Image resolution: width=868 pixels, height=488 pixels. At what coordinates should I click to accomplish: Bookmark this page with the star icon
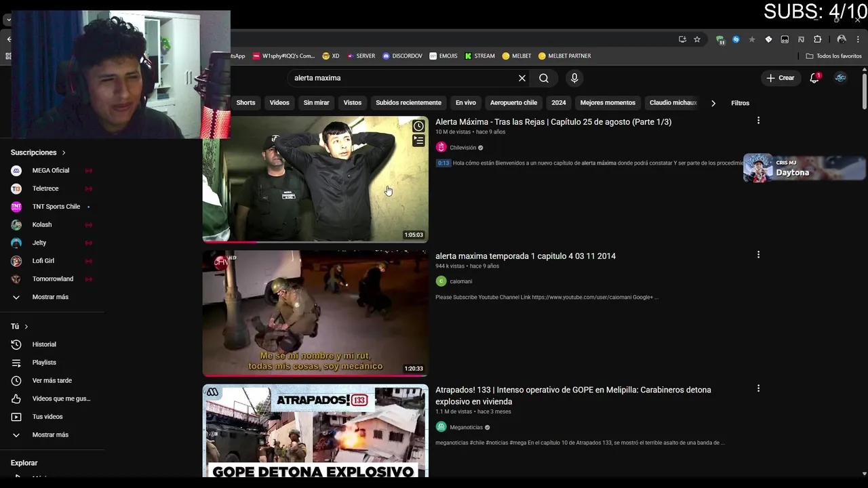coord(697,39)
